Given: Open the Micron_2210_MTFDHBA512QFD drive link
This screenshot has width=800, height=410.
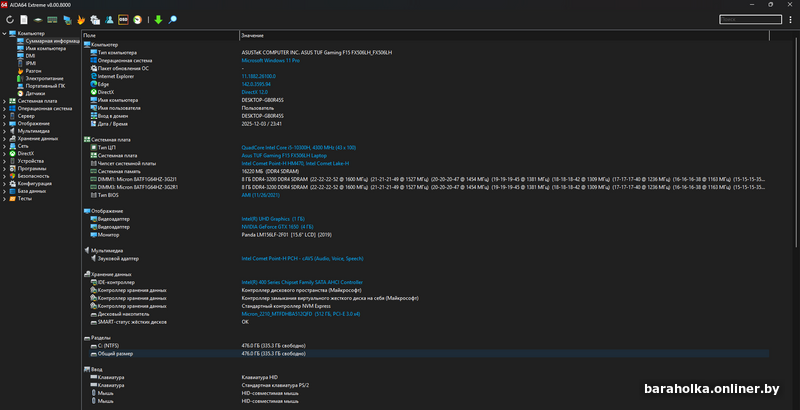Looking at the screenshot, I should (x=301, y=314).
